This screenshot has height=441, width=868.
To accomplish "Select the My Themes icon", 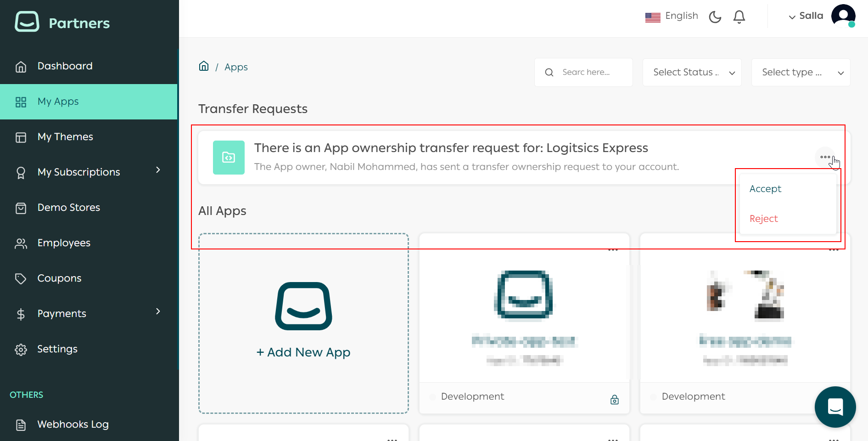I will click(21, 136).
